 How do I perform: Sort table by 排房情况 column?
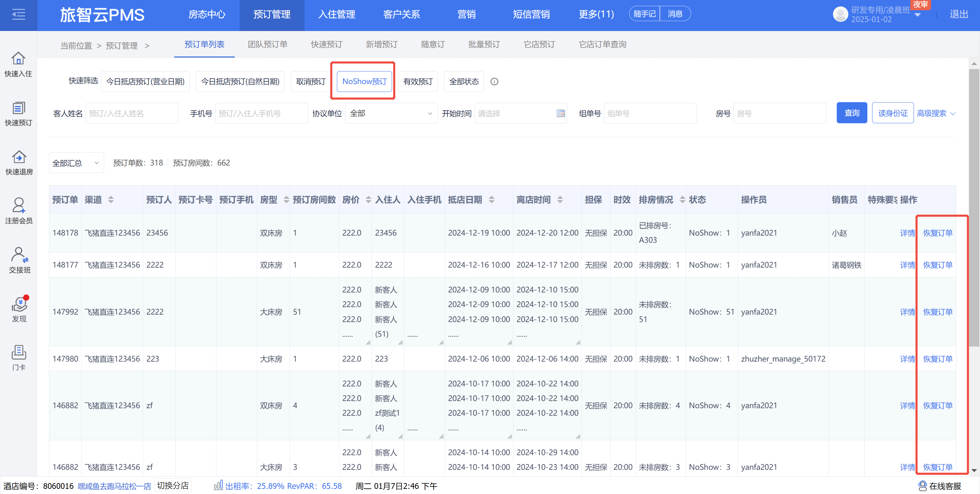click(683, 200)
